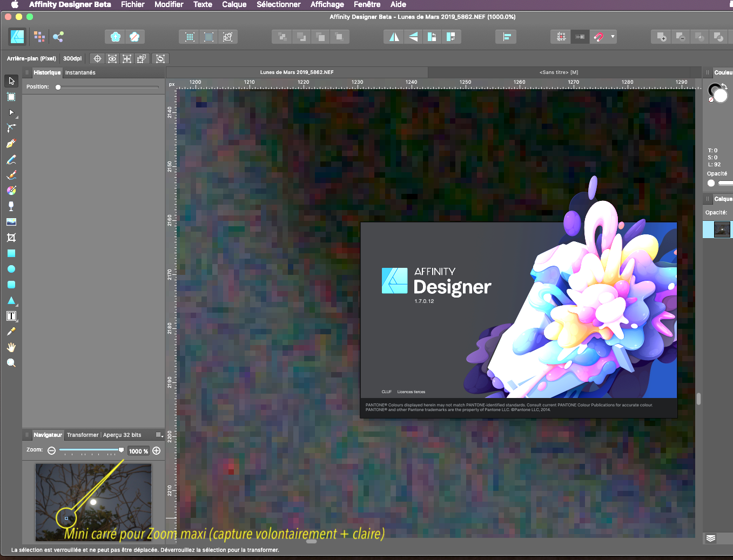Click Flip Vertical toolbar icon
The height and width of the screenshot is (560, 733).
point(413,37)
